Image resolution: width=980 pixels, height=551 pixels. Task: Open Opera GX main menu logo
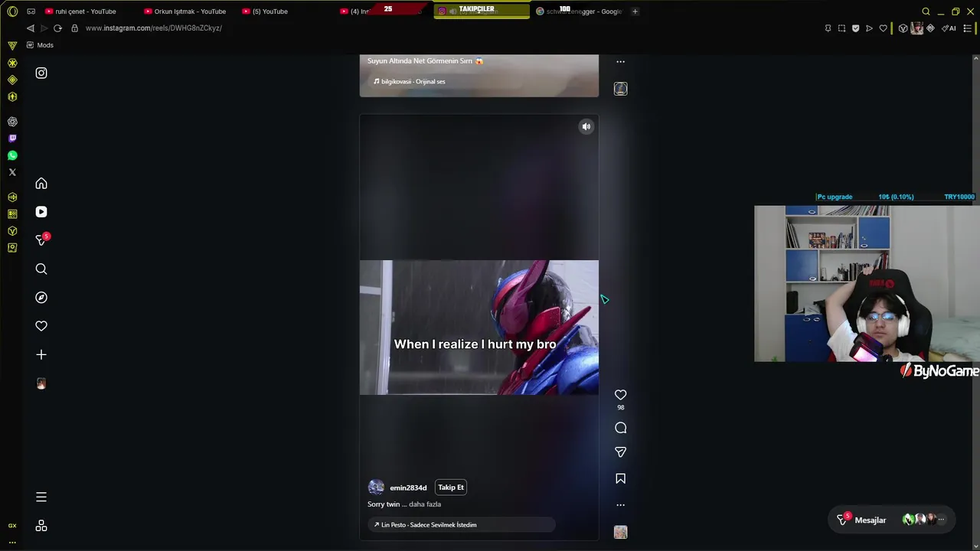[12, 11]
